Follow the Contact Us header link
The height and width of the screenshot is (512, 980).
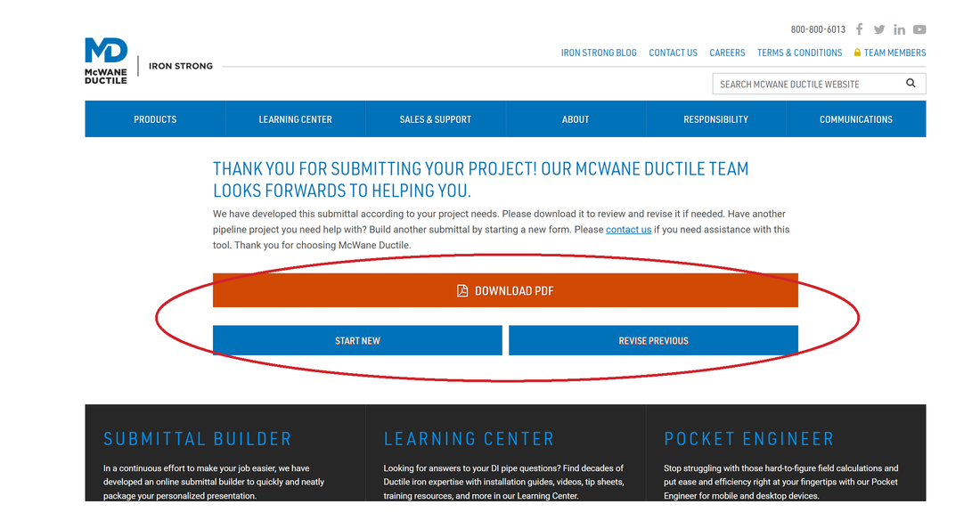click(x=674, y=53)
